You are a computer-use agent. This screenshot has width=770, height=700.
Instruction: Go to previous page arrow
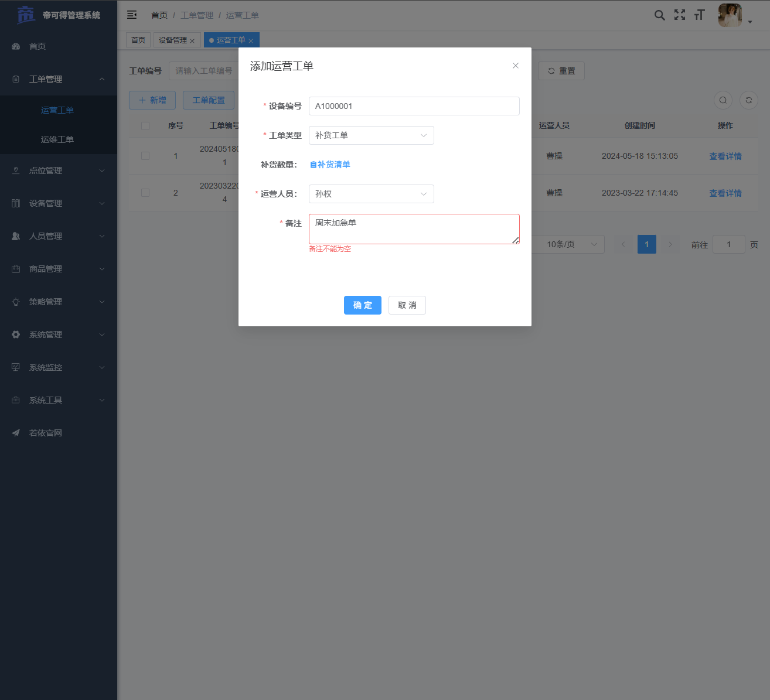pos(623,244)
